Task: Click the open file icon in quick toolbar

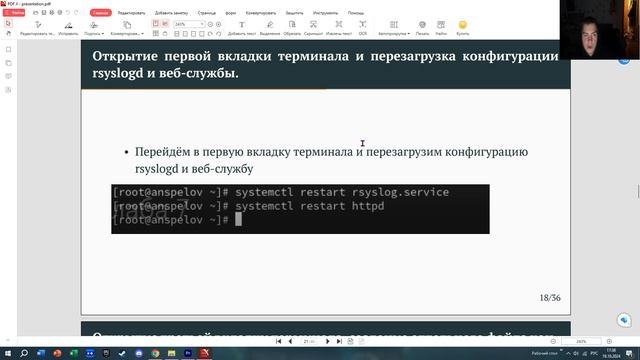Action: [36, 13]
